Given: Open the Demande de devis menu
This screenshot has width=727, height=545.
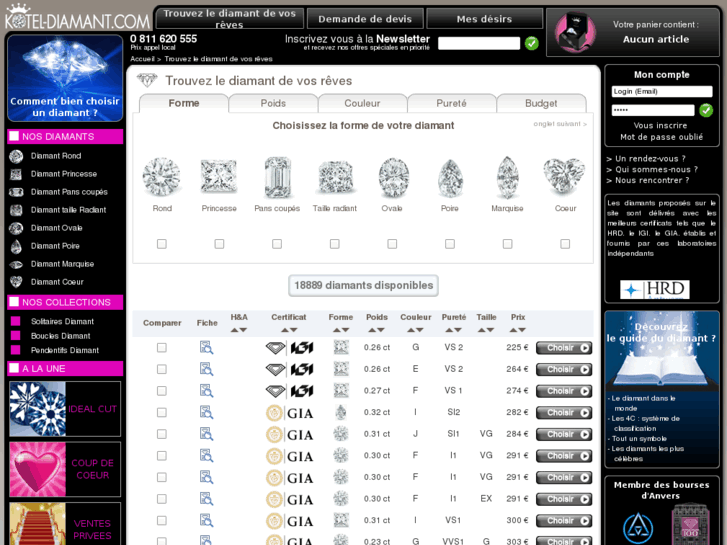Looking at the screenshot, I should (x=365, y=19).
